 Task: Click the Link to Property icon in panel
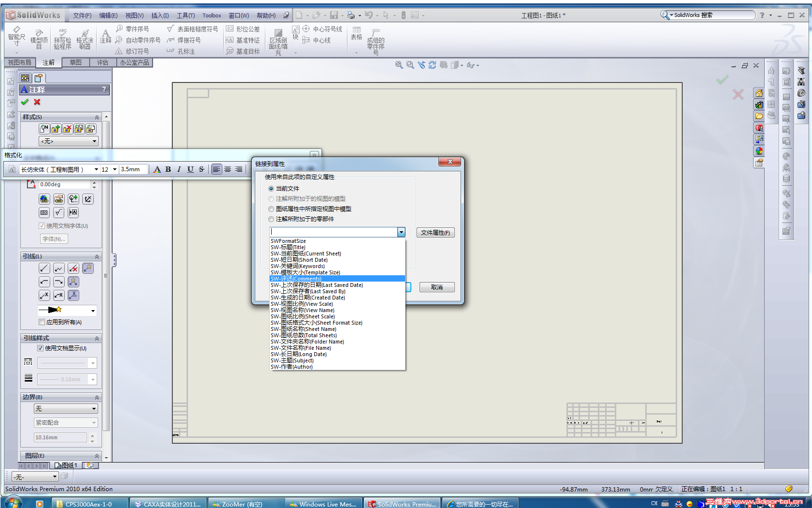point(59,199)
